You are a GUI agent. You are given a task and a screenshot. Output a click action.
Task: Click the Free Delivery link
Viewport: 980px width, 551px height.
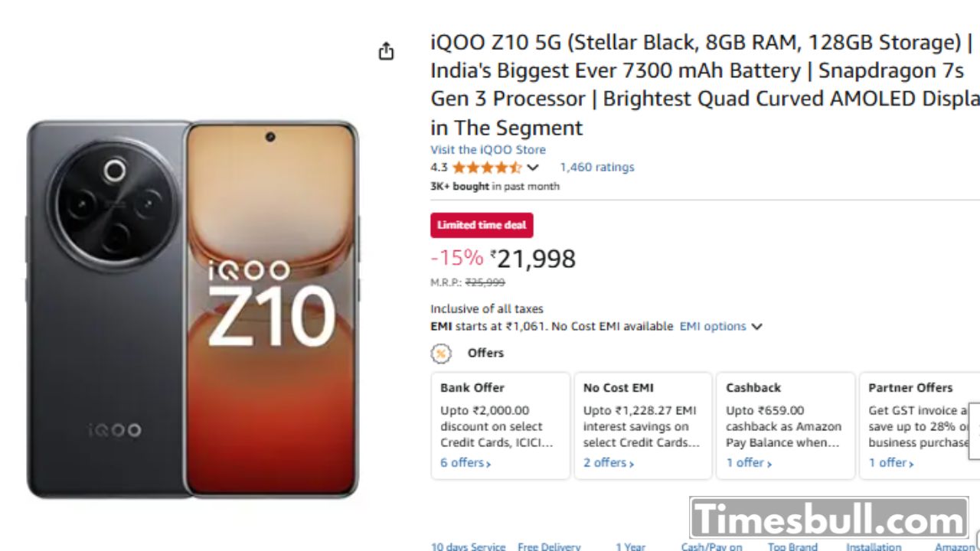point(549,546)
